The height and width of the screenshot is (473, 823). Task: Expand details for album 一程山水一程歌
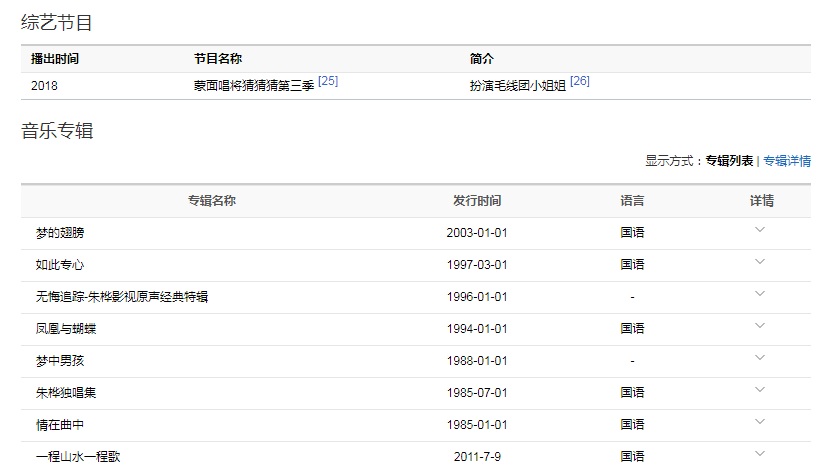(x=760, y=454)
